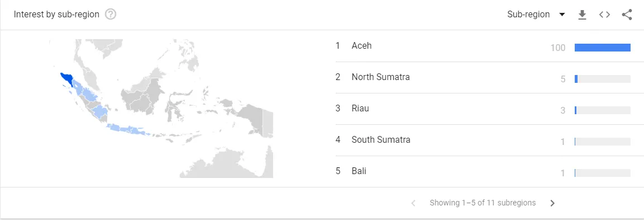Screen dimensions: 644x220
Task: Click light blue Java island on map
Action: 127,129
